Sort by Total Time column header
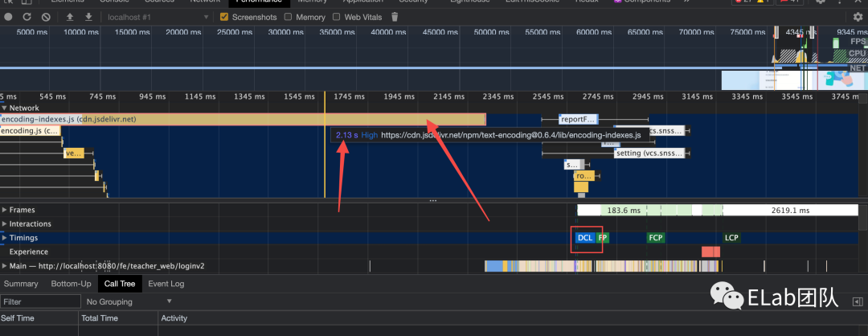Screen dimensions: 868x336 tap(118, 318)
